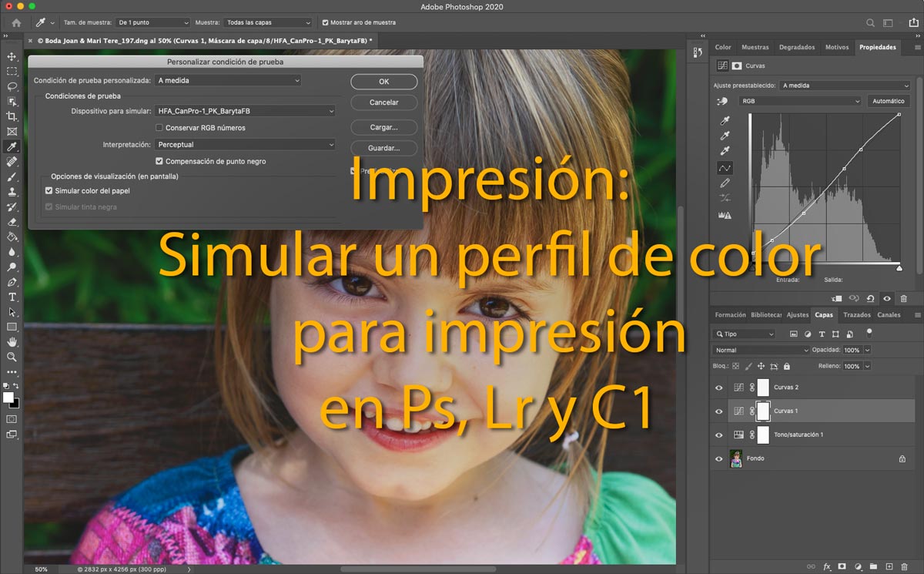
Task: Select the Lasso tool
Action: 12,86
